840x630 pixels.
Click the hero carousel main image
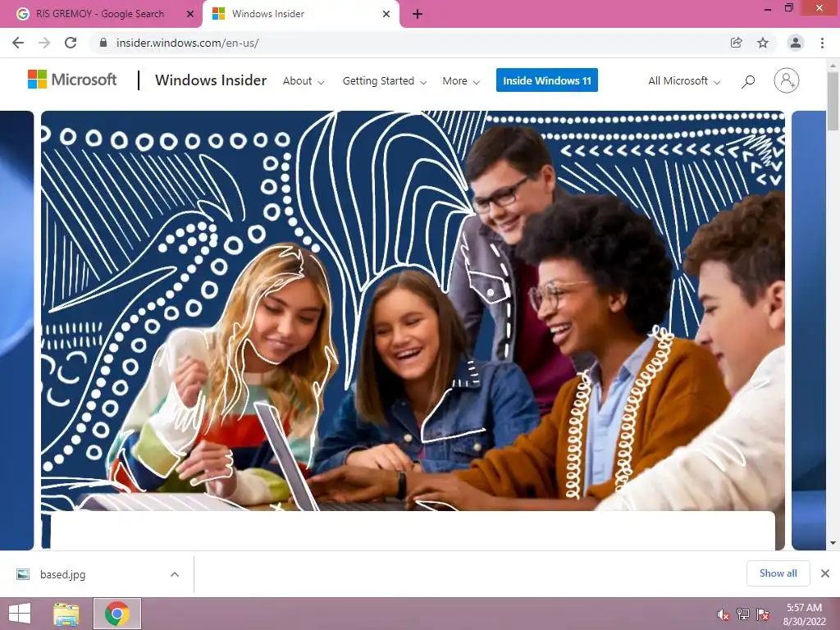(x=413, y=311)
